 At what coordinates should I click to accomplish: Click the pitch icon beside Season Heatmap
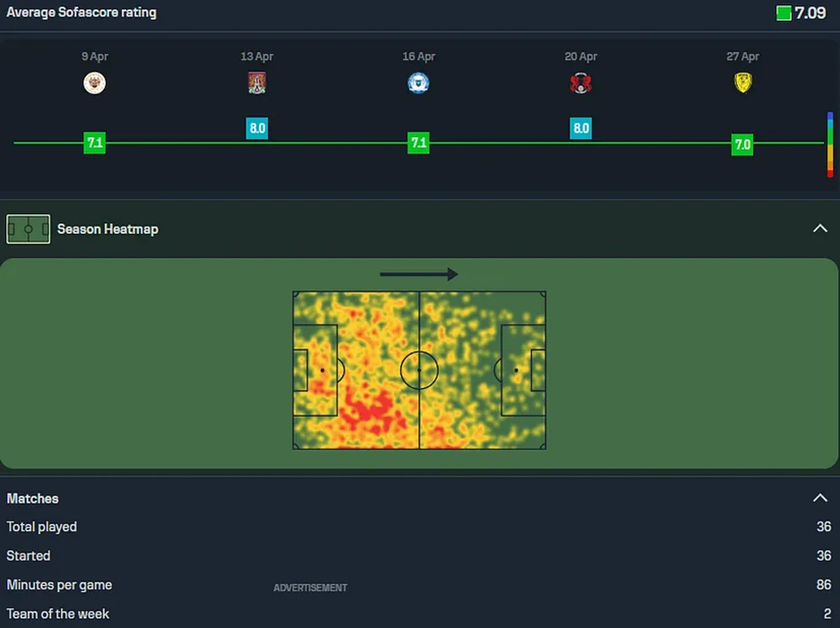[x=28, y=229]
